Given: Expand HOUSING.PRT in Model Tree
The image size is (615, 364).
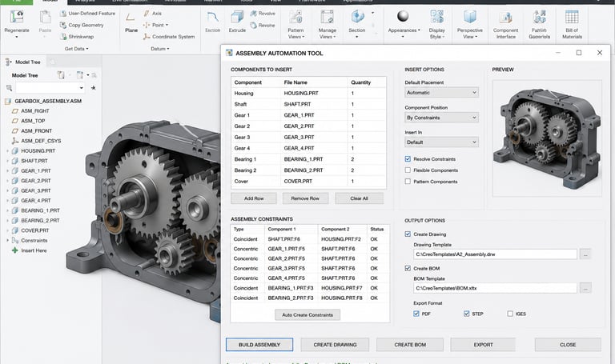Looking at the screenshot, I should [7, 151].
